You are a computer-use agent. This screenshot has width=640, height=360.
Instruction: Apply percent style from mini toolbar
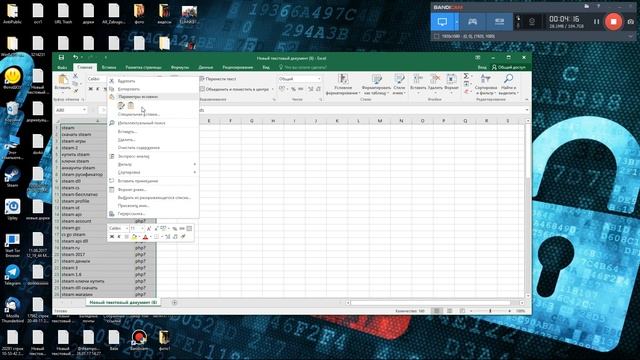point(175,229)
